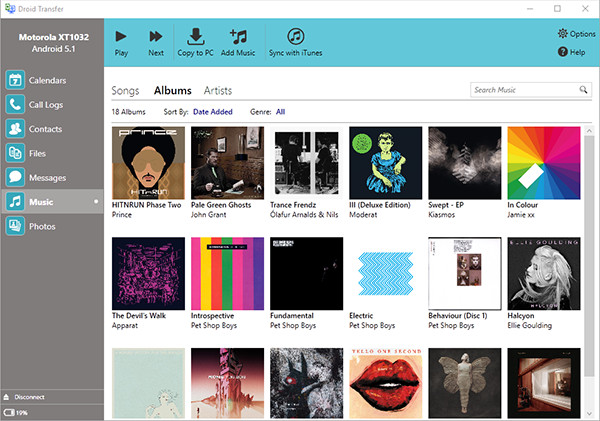Click the Motorola XT1032 device name
The height and width of the screenshot is (421, 600).
[54, 37]
